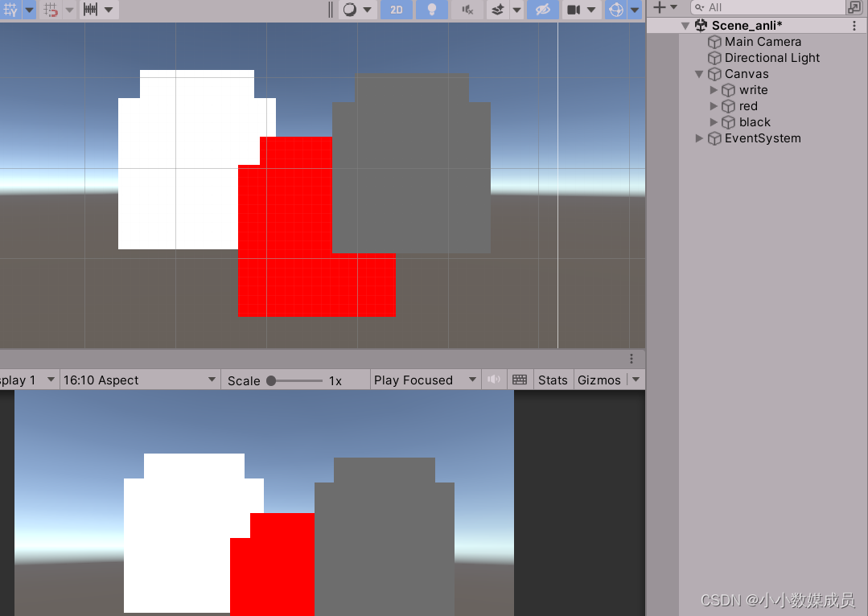The image size is (868, 616).
Task: Click the Scene_anli Unity scene icon
Action: (701, 26)
